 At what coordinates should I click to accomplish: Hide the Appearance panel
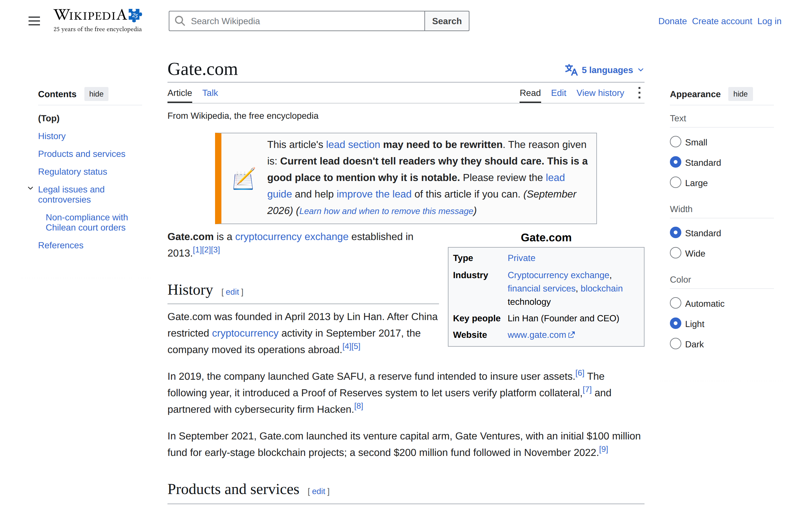(740, 94)
